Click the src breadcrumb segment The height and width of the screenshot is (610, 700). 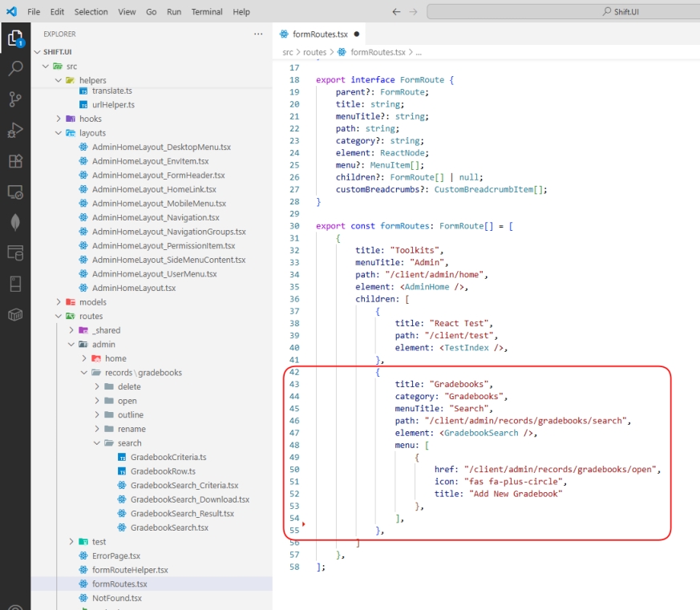(288, 52)
